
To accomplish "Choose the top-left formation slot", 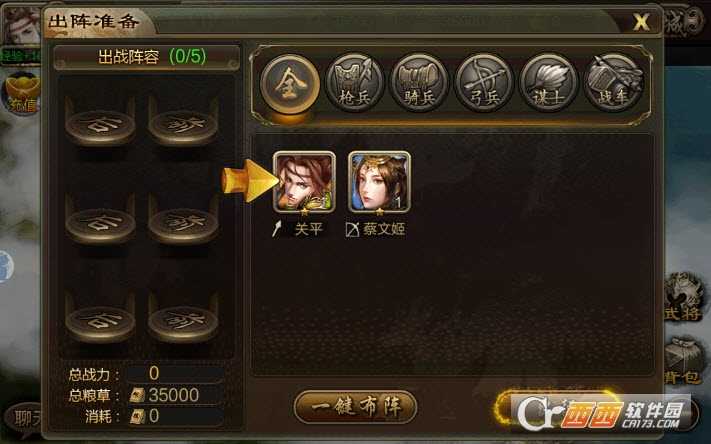I will (100, 124).
